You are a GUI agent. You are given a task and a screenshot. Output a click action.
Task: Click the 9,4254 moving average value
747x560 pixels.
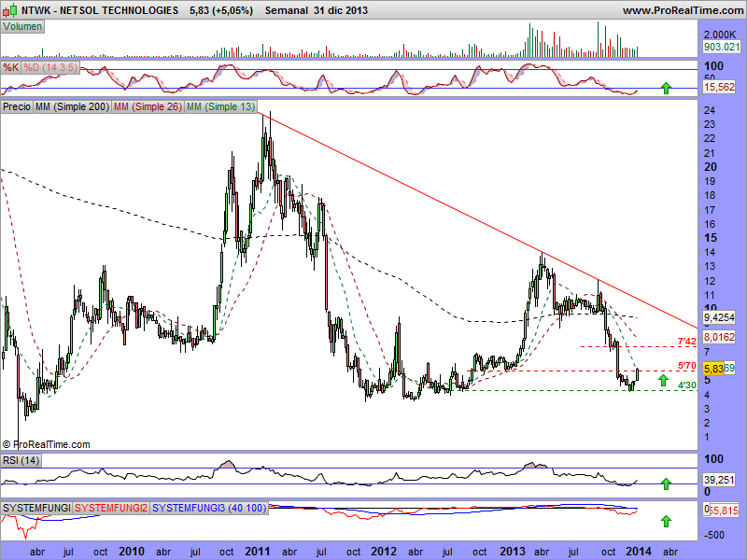[x=719, y=317]
